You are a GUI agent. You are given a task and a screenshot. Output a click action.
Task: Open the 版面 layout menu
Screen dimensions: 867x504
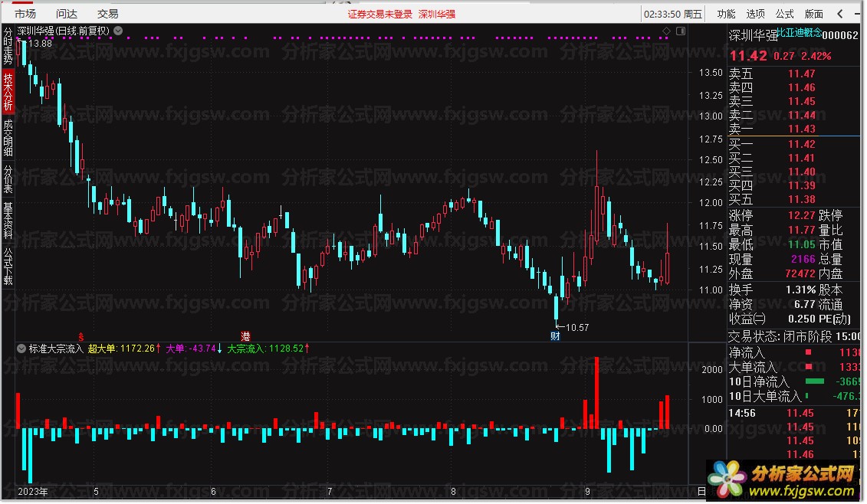(x=814, y=14)
